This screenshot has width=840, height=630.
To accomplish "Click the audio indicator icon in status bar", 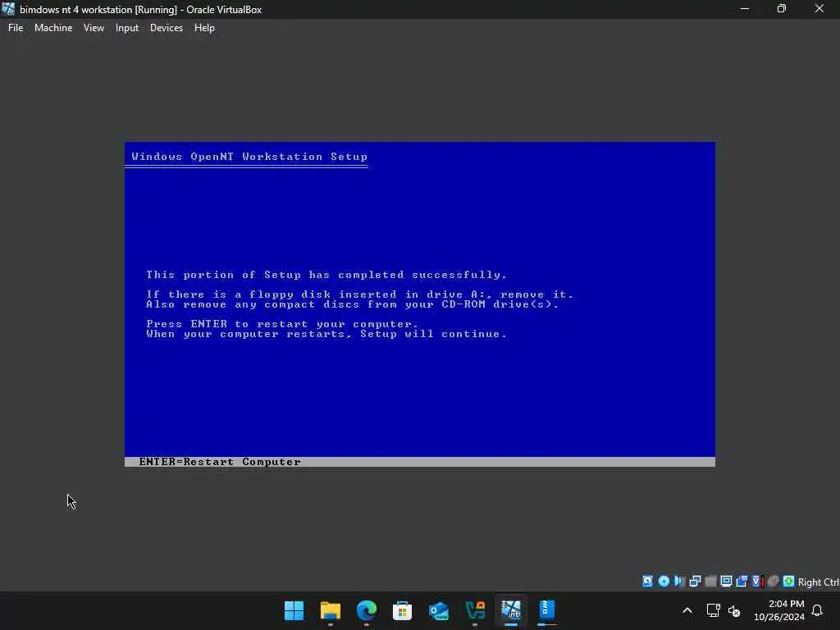I will [679, 582].
